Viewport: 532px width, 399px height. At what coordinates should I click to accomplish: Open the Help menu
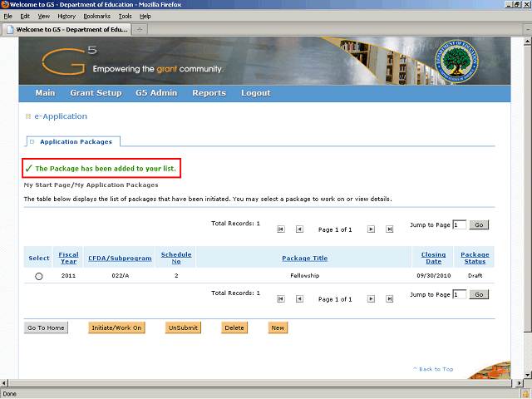point(145,17)
